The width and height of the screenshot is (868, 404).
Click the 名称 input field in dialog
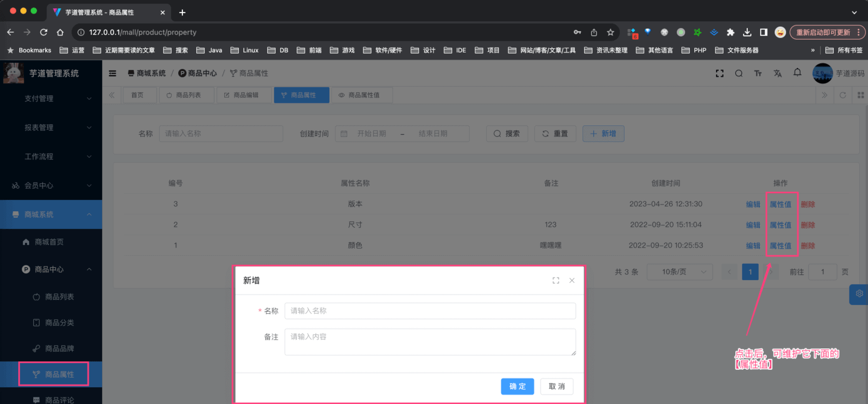pyautogui.click(x=430, y=311)
